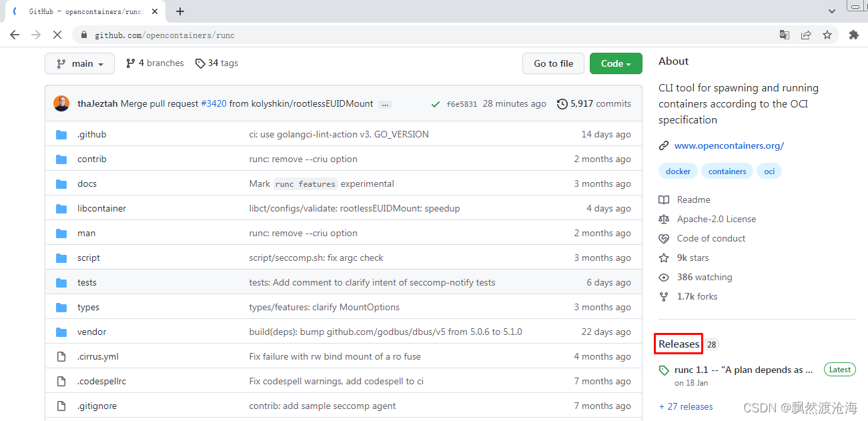
Task: Click the folder icon for libcontainer
Action: (61, 208)
